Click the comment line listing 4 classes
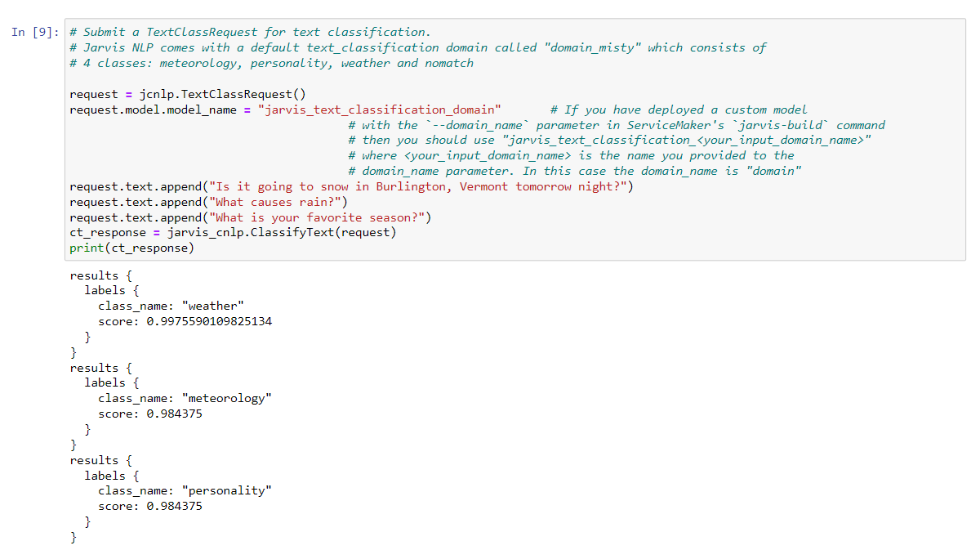 271,63
